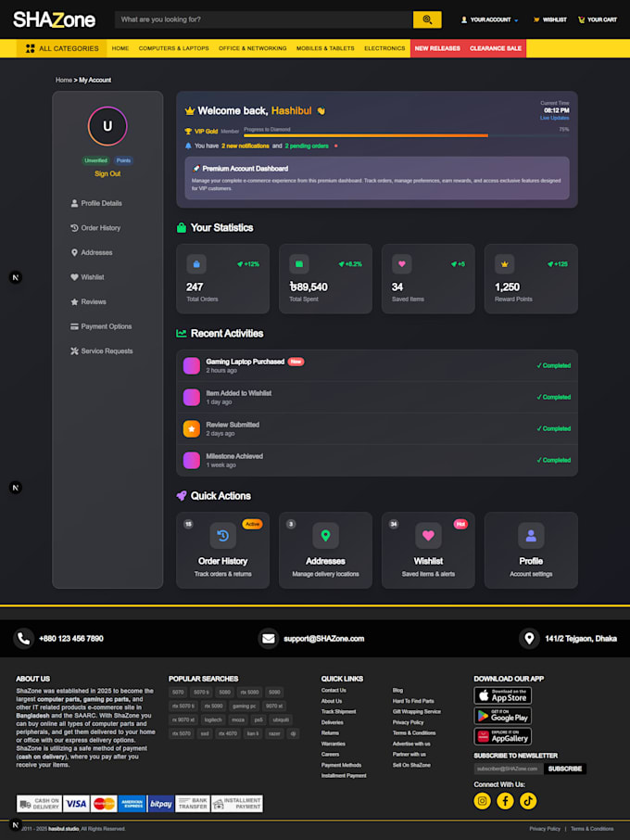Screen dimensions: 630x840
Task: Click the bitpay payment logo
Action: tap(160, 804)
